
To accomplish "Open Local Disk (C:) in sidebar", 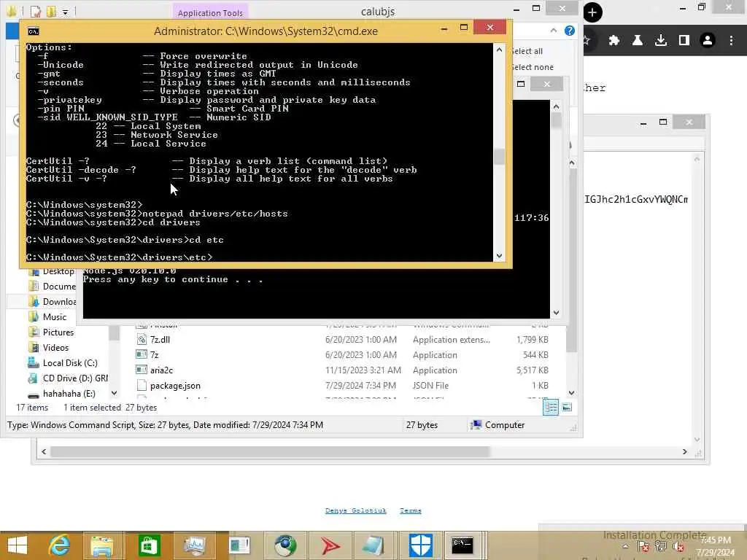I will [63, 363].
